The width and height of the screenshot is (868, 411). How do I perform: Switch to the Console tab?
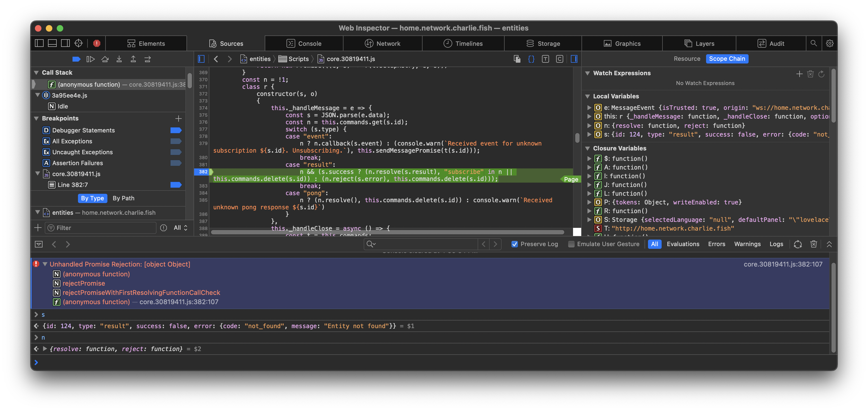click(x=304, y=43)
